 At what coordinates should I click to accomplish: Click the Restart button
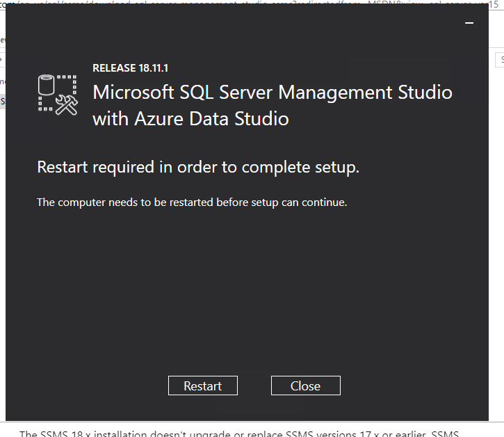click(203, 386)
